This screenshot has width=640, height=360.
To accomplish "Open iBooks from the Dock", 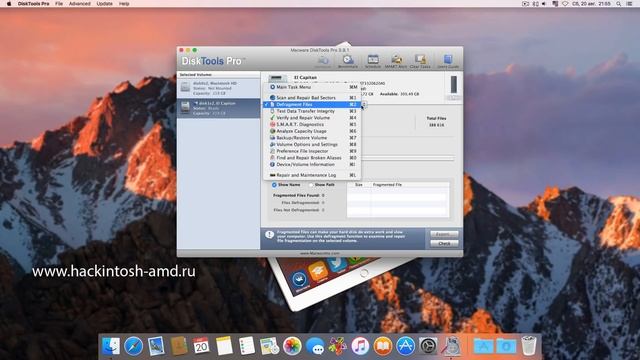I will coord(382,346).
